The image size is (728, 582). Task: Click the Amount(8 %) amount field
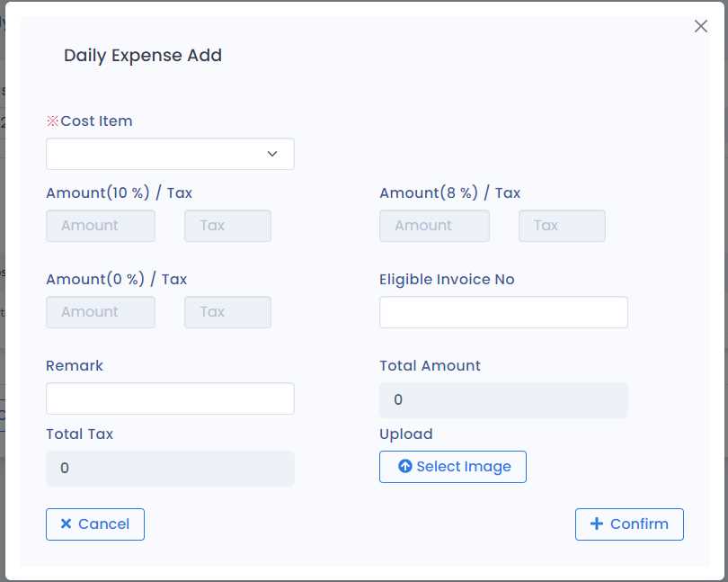tap(434, 226)
